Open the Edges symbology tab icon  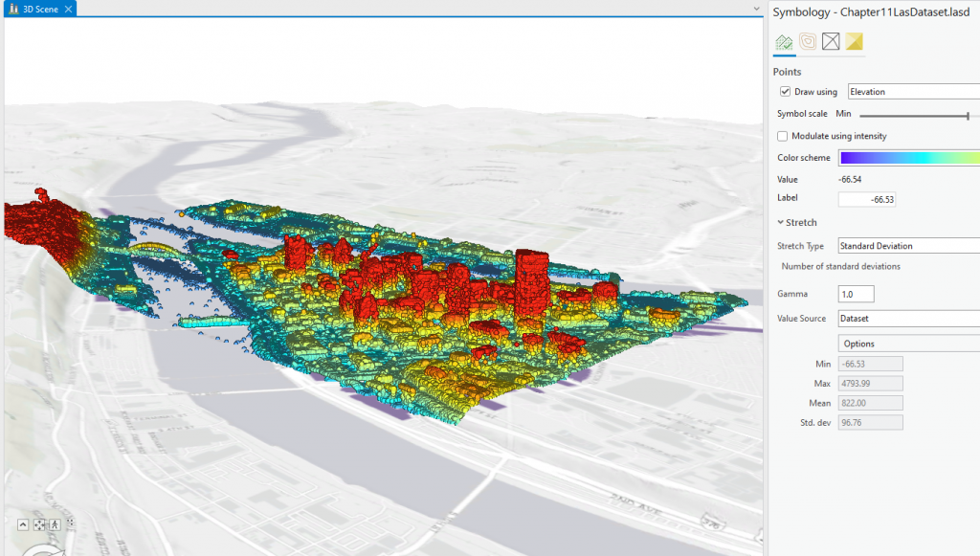pyautogui.click(x=831, y=41)
